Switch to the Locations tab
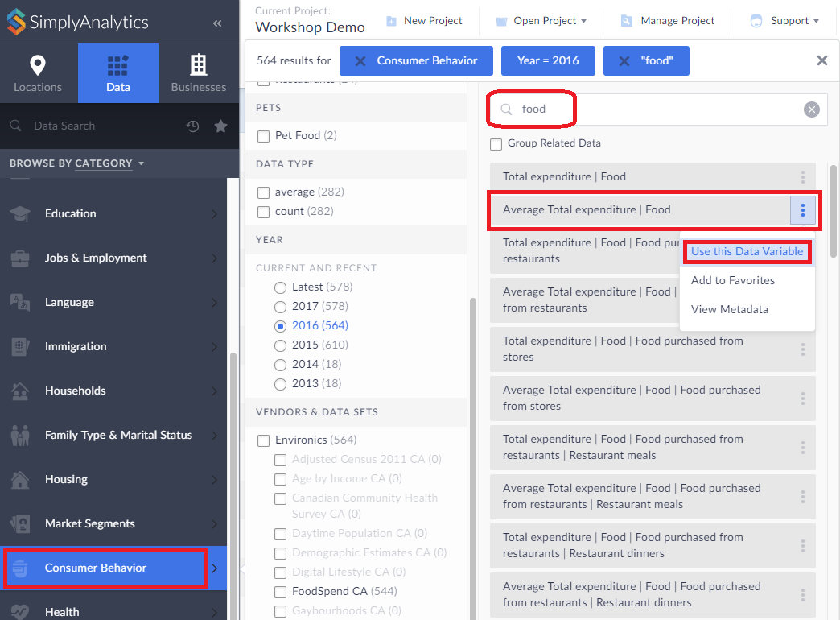 pyautogui.click(x=38, y=73)
